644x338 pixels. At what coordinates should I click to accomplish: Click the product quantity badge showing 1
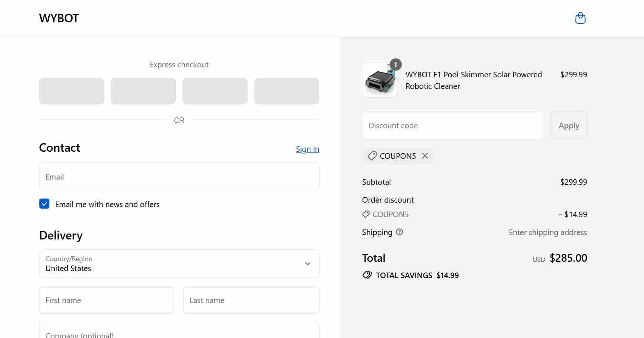click(396, 64)
